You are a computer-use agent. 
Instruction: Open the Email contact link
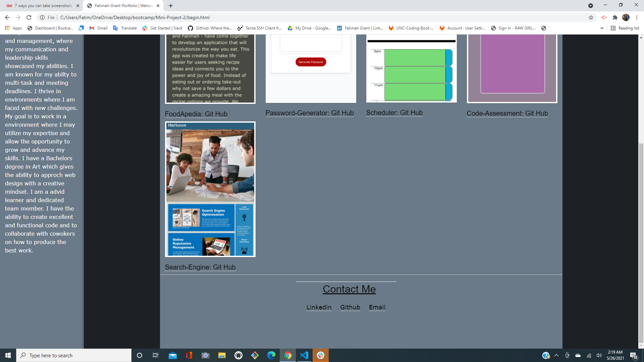pos(377,307)
